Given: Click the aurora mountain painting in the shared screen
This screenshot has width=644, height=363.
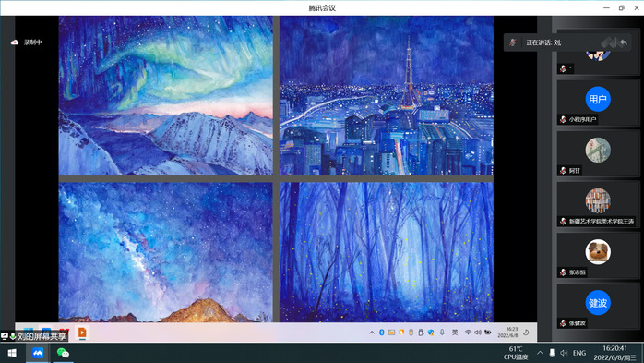Looking at the screenshot, I should [x=165, y=96].
